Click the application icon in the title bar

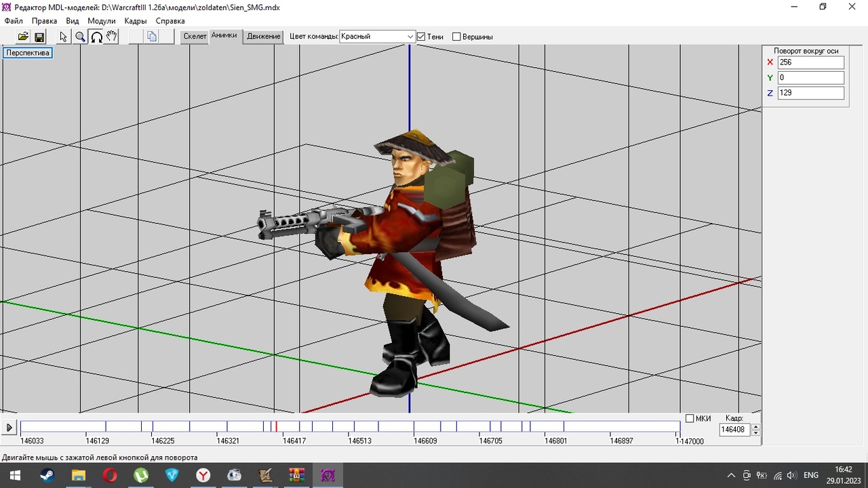pos(7,7)
